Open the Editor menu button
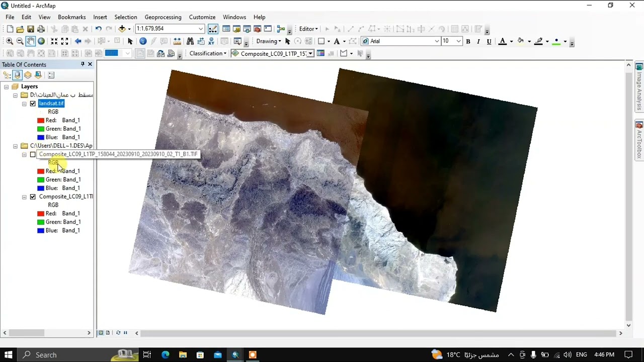 click(308, 29)
